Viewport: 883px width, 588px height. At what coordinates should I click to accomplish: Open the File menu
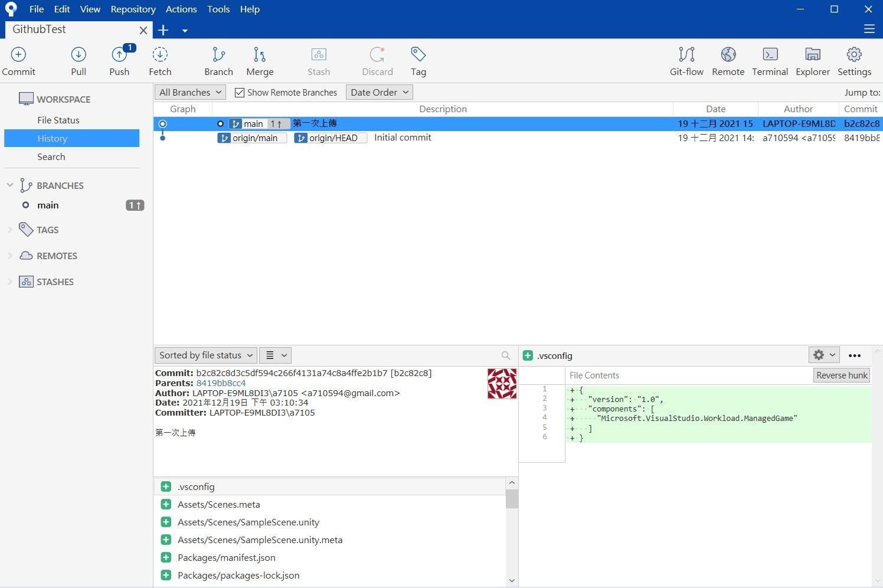tap(37, 9)
